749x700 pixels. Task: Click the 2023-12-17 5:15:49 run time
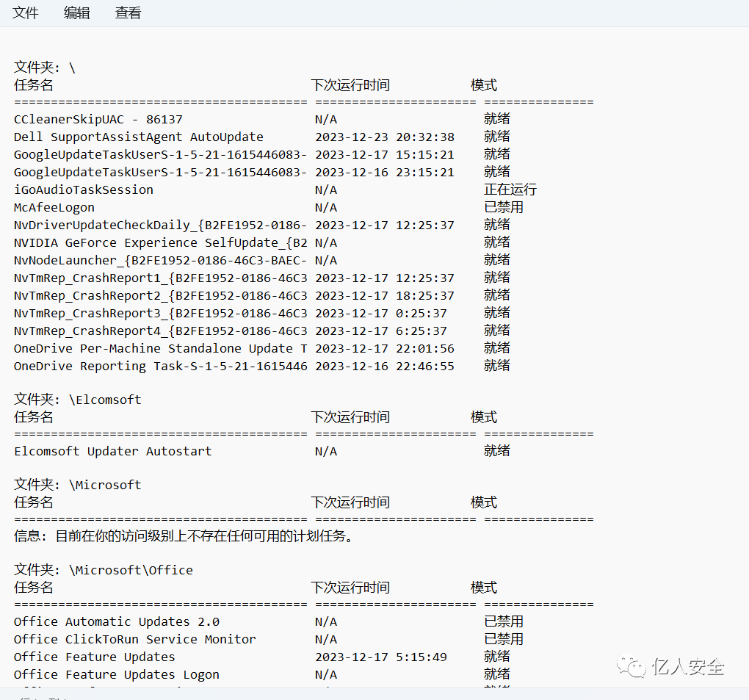tap(381, 657)
